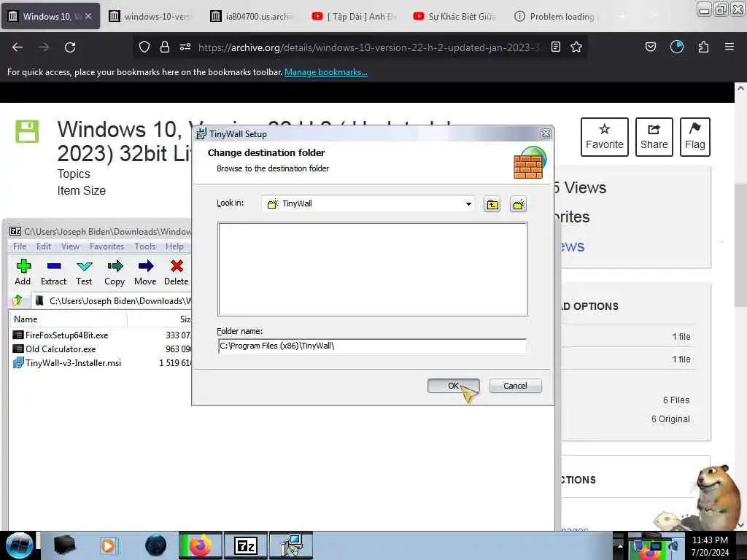Select Old Calculator.exe in 7-Zip
Image resolution: width=747 pixels, height=560 pixels.
click(x=61, y=349)
